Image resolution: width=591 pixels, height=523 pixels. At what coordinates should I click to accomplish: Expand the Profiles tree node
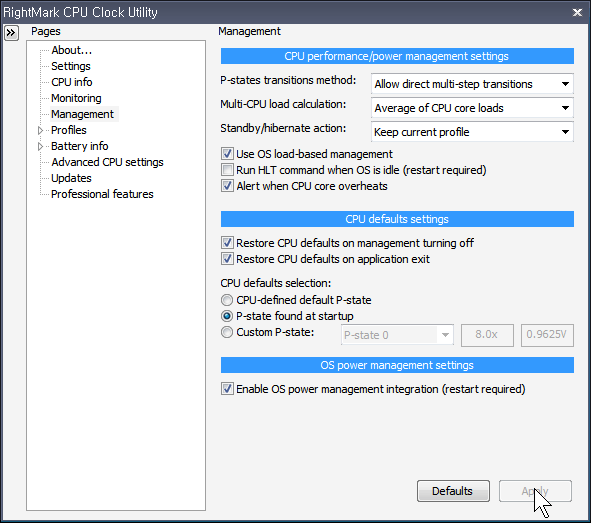tap(40, 130)
